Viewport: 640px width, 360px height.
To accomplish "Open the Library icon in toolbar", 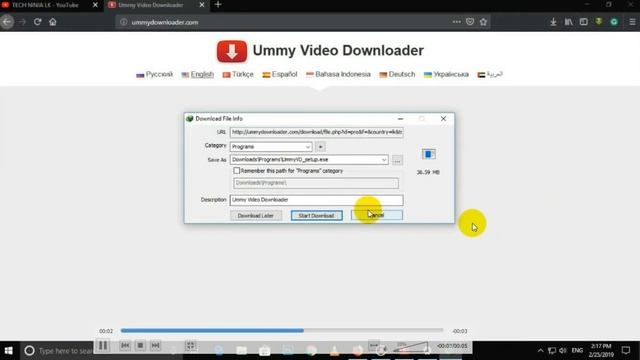I will [x=569, y=22].
